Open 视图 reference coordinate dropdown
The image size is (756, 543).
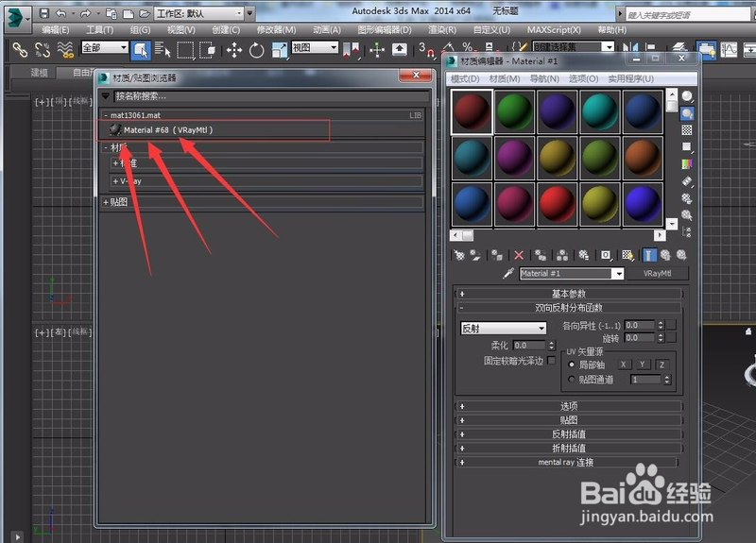click(x=315, y=47)
